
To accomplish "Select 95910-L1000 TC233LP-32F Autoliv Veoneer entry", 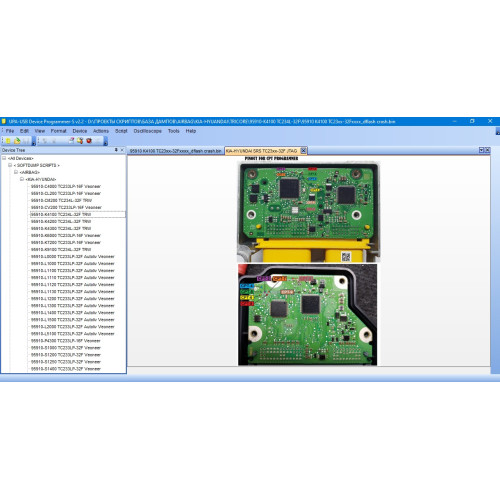I will click(x=73, y=264).
